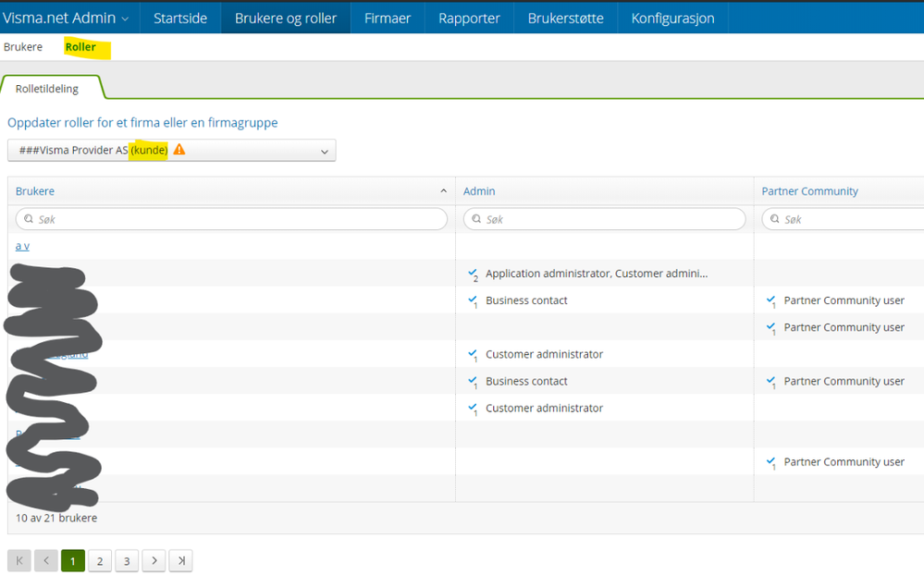This screenshot has height=587, width=924.
Task: Go to next page of users
Action: 154,560
